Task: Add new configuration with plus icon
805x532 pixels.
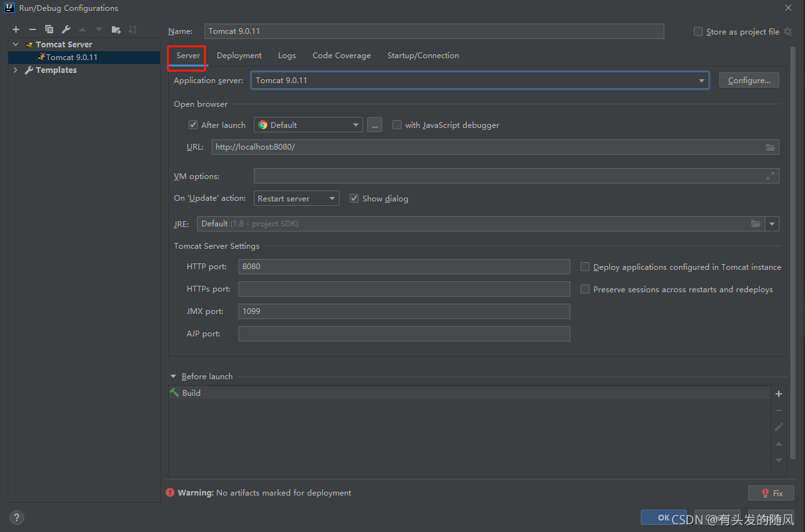Action: click(16, 29)
